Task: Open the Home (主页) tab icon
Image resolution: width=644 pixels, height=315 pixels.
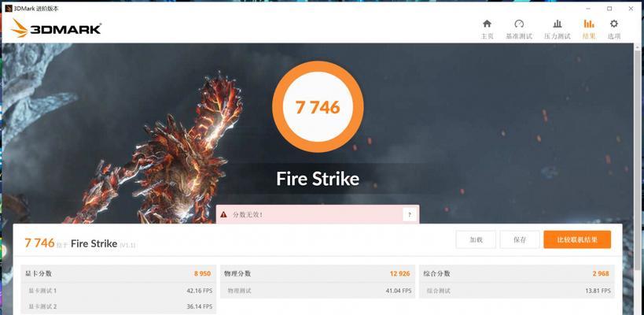Action: (487, 24)
